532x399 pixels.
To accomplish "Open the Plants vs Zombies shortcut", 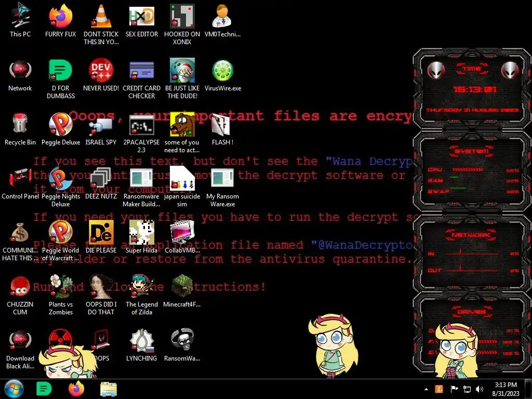I will (x=61, y=295).
